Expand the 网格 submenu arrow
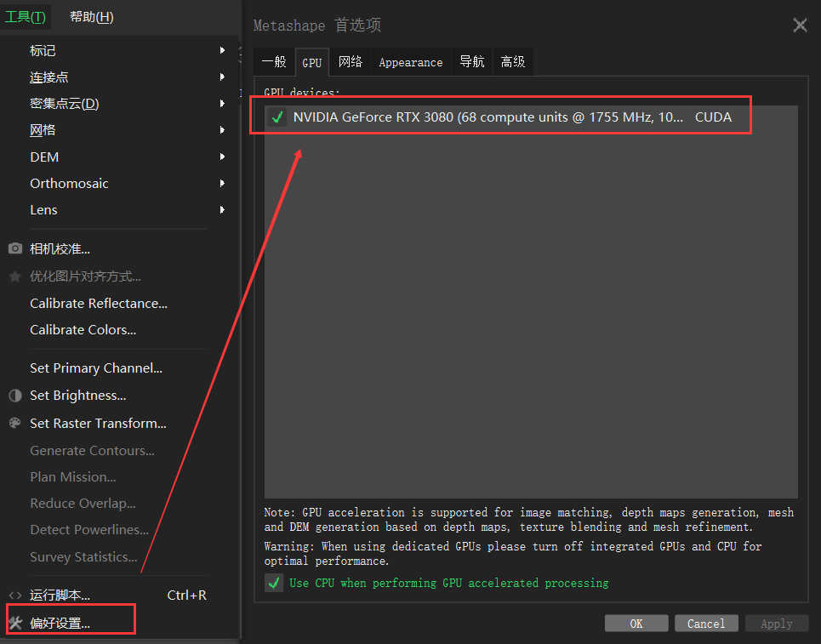This screenshot has height=644, width=821. point(222,130)
